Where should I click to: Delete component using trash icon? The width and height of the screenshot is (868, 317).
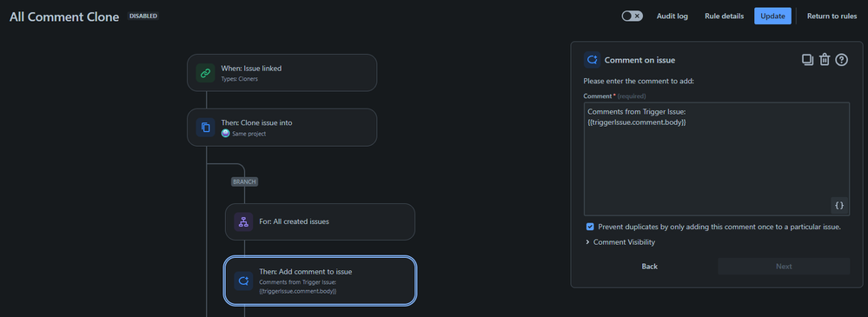(825, 60)
